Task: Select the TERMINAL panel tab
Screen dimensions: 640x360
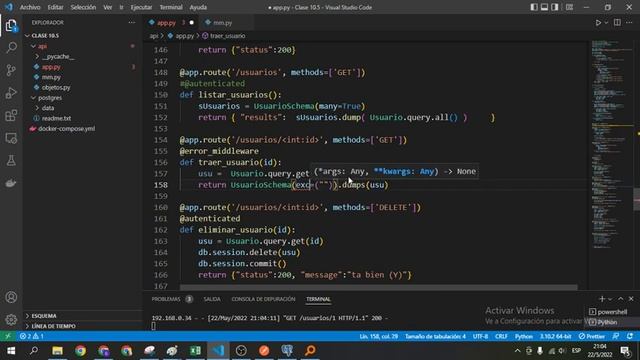Action: pyautogui.click(x=318, y=299)
